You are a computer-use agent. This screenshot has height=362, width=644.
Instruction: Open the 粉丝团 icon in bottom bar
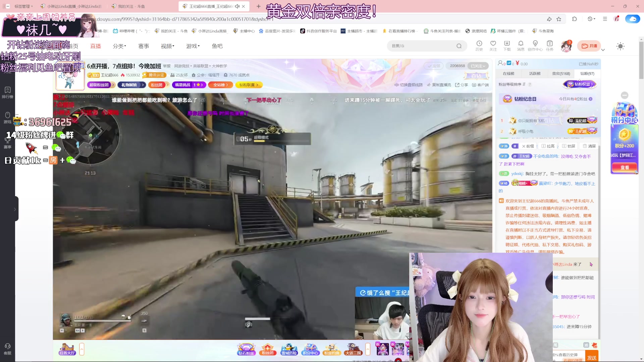(x=268, y=349)
